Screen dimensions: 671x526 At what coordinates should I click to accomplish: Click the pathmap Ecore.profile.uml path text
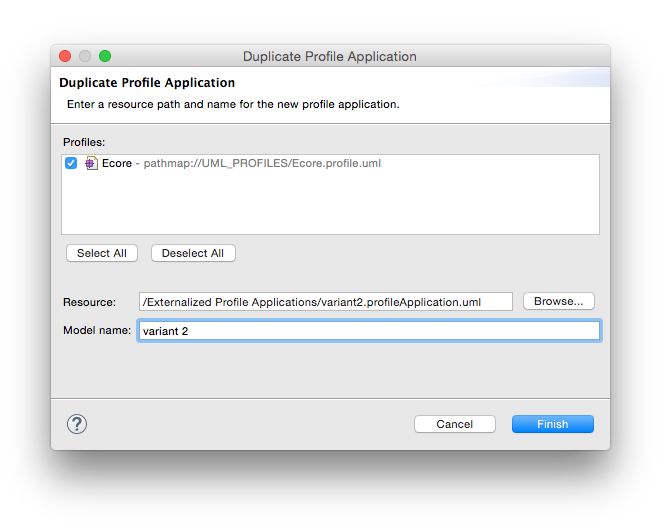[262, 163]
